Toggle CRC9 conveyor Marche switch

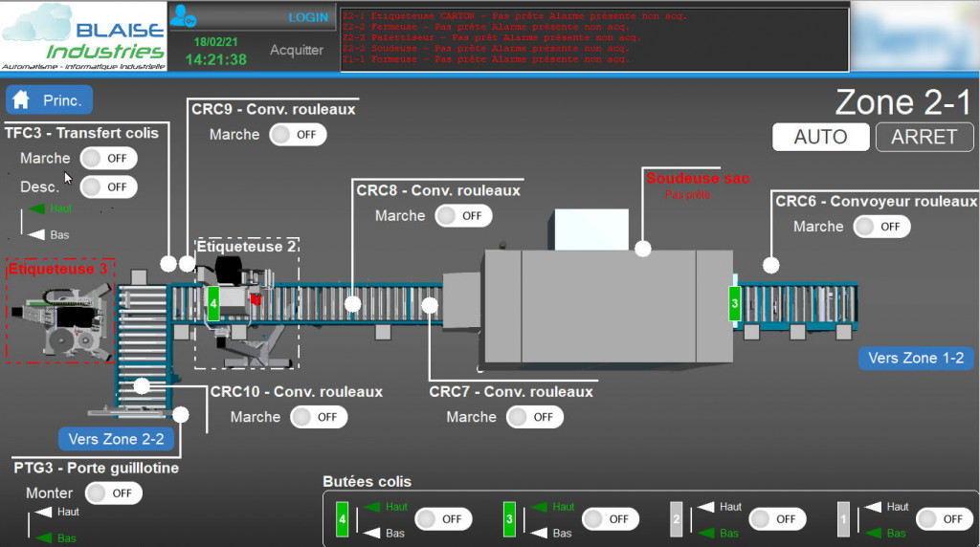(298, 135)
